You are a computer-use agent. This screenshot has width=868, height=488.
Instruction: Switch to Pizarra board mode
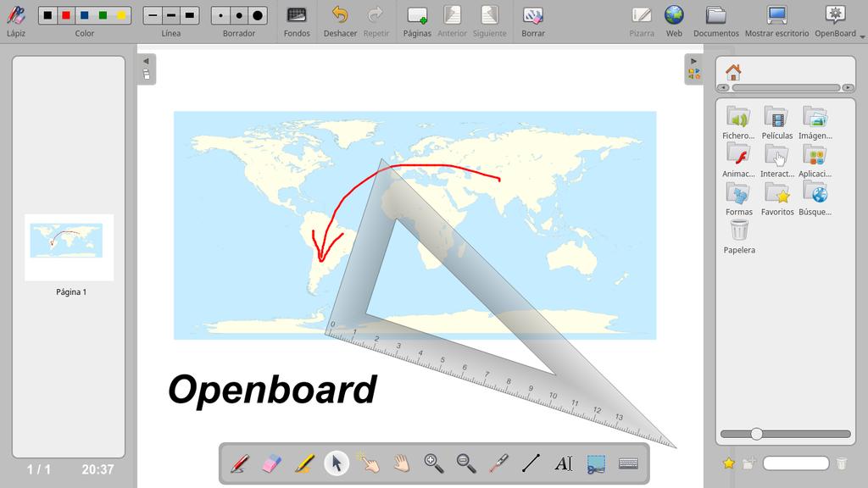click(x=642, y=21)
